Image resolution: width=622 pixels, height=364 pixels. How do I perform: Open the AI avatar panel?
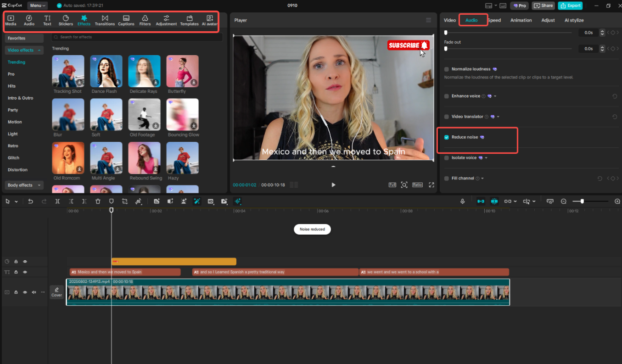(x=209, y=20)
